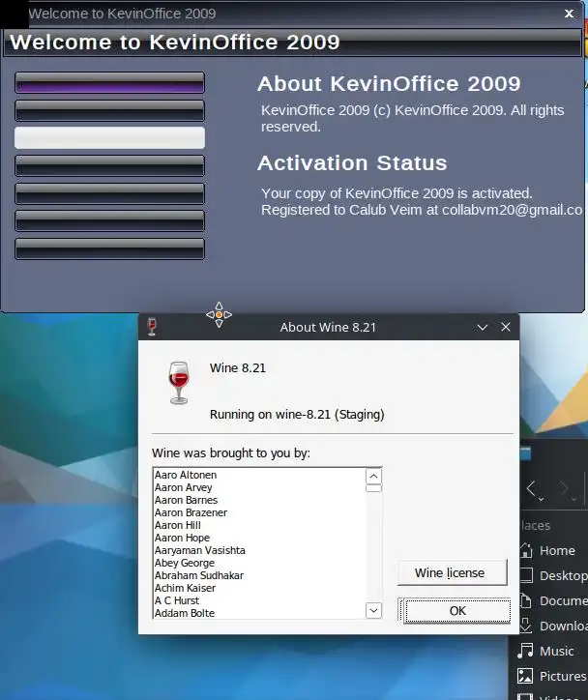
Task: Click the contributor list scrollbar thumb
Action: (373, 488)
